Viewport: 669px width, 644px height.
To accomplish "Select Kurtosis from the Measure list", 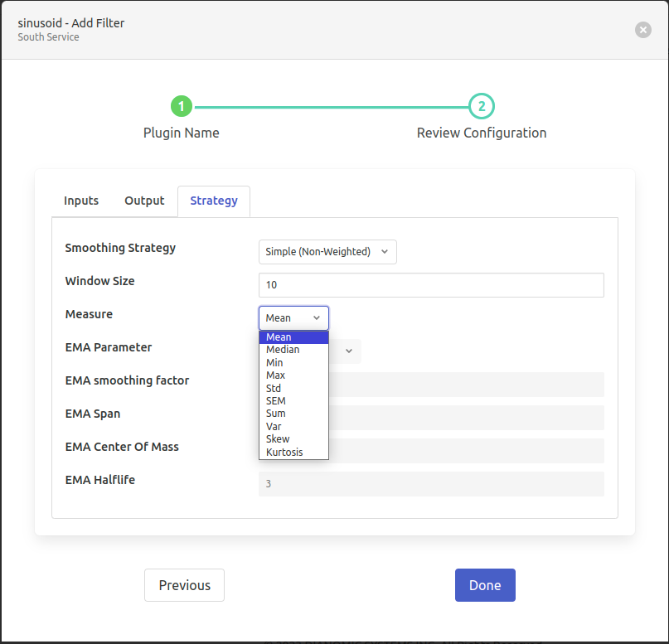I will 293,453.
